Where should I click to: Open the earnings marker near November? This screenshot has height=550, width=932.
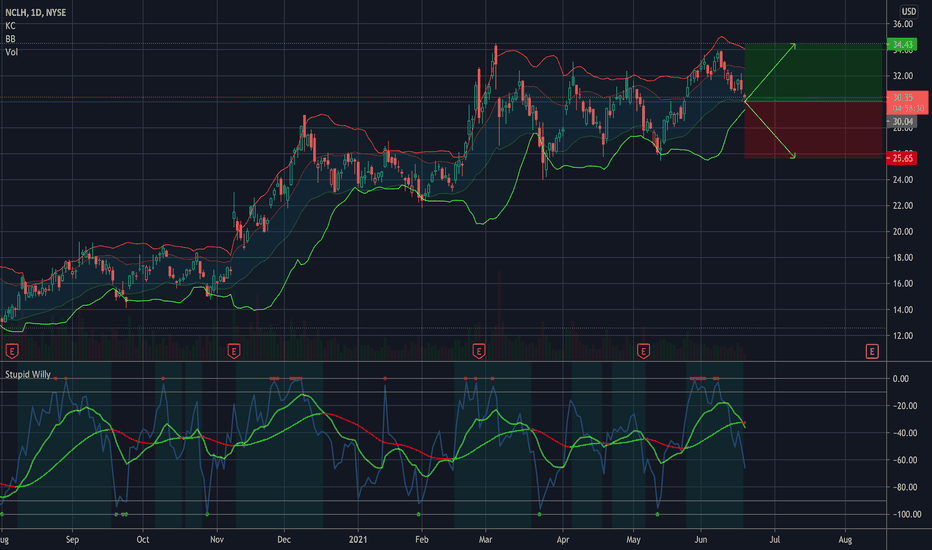pos(234,351)
